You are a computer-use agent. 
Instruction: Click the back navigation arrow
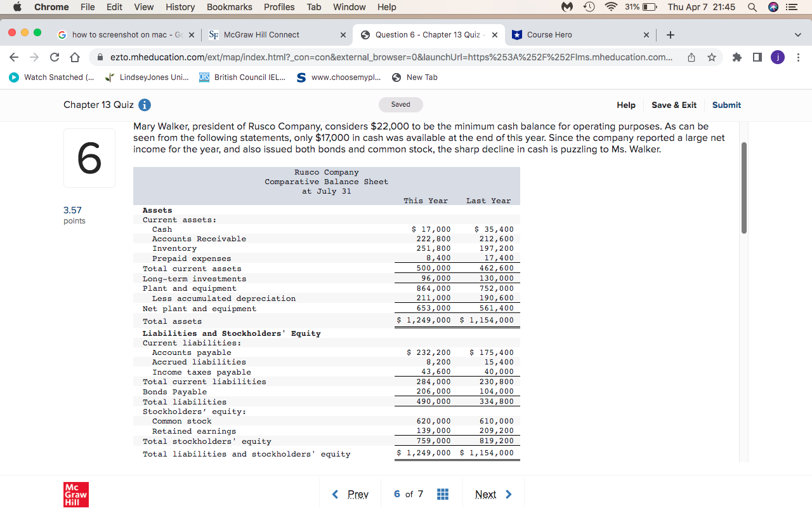[13, 57]
